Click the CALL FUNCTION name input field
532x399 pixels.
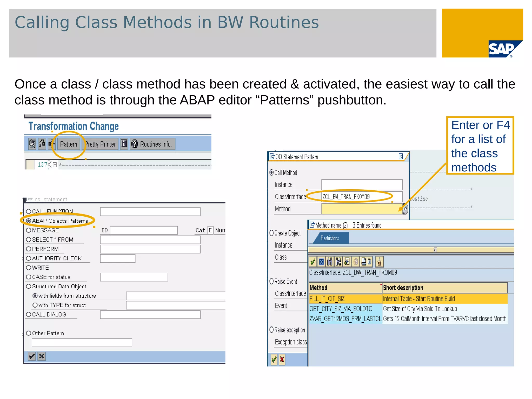click(x=150, y=211)
